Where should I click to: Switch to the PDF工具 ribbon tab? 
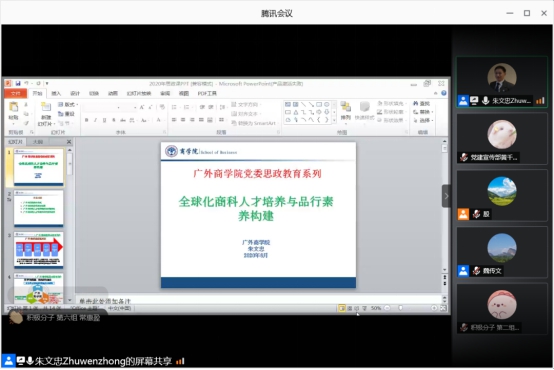207,93
